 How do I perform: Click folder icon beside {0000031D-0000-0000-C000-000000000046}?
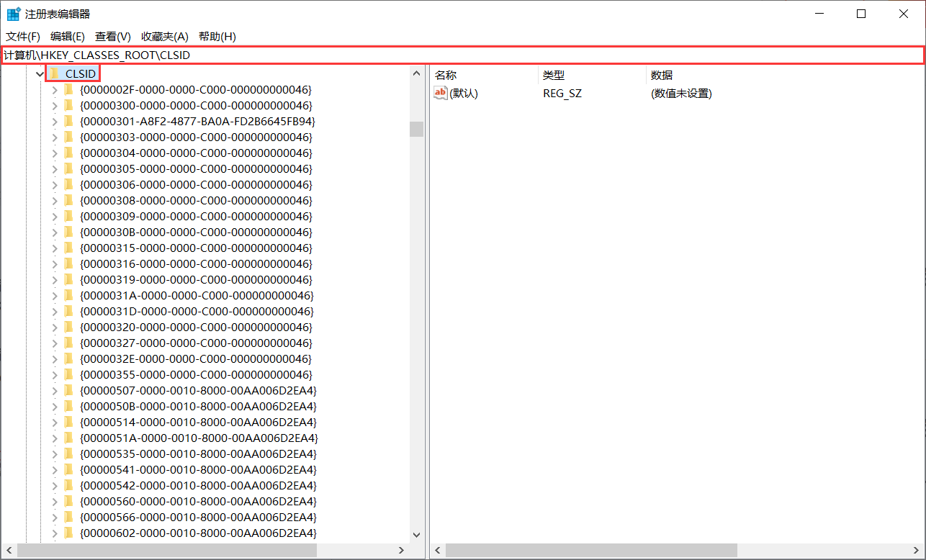click(x=69, y=311)
